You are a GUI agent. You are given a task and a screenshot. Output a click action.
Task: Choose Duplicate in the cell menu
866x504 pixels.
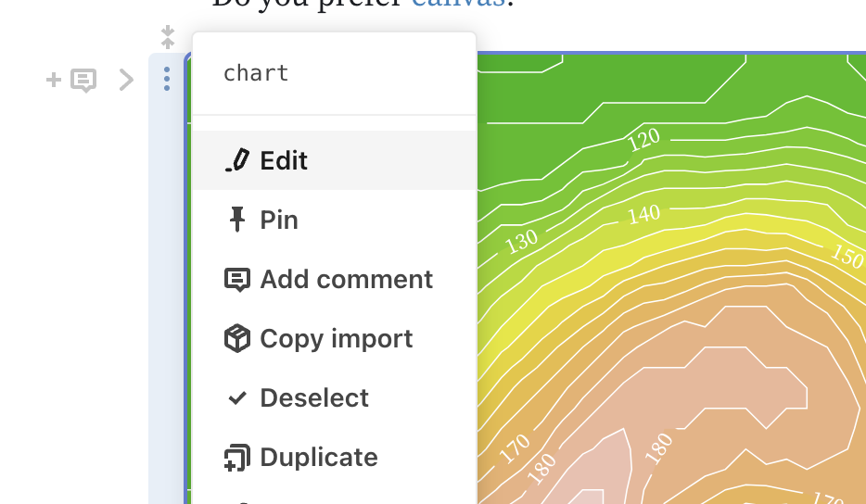click(334, 457)
